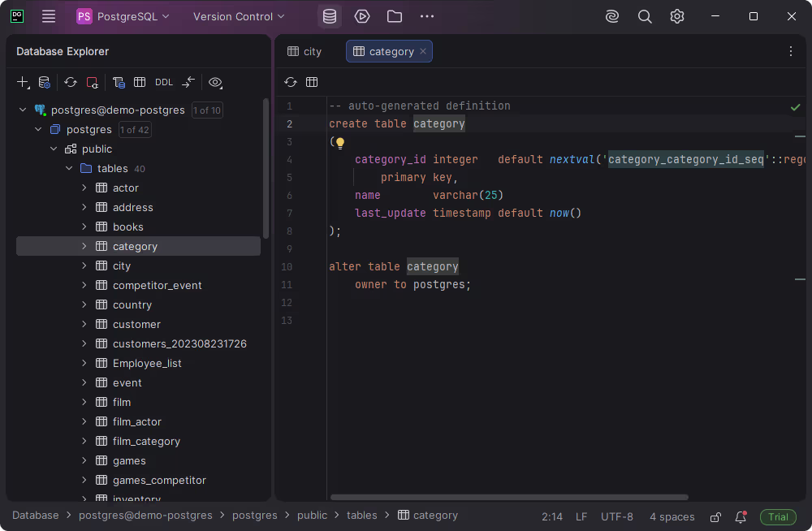
Task: Collapse the postgres@demo-postgres data source node
Action: pyautogui.click(x=23, y=110)
